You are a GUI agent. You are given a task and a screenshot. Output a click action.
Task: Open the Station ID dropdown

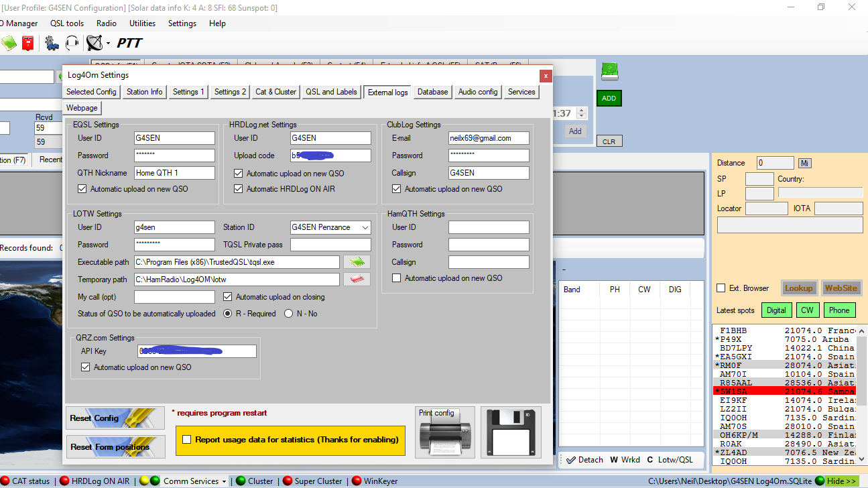(364, 227)
